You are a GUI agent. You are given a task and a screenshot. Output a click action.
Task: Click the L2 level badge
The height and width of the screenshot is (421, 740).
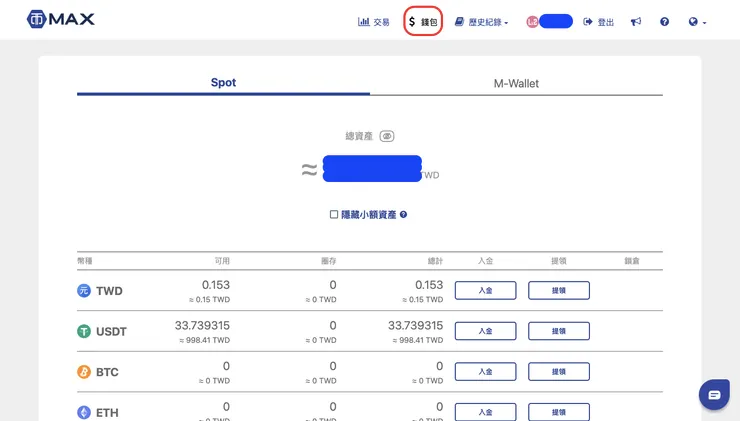(532, 22)
